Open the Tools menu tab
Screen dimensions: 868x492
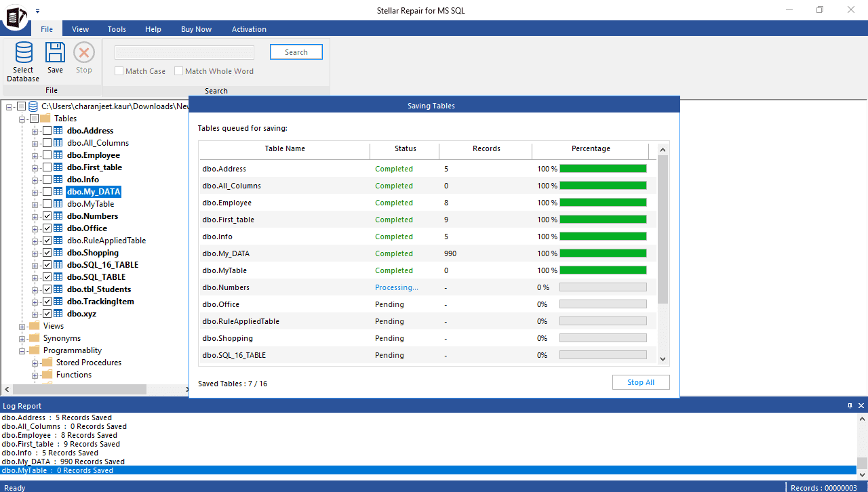pyautogui.click(x=117, y=29)
